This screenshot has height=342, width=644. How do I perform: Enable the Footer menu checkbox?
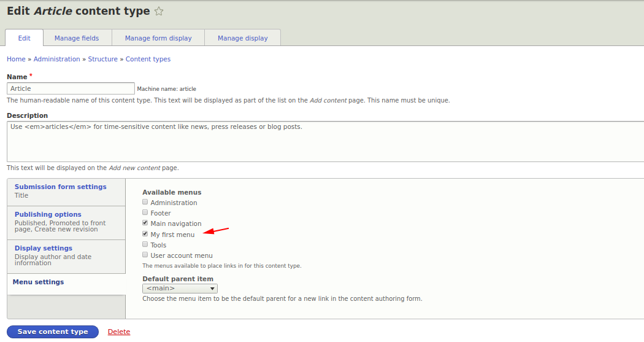click(145, 212)
